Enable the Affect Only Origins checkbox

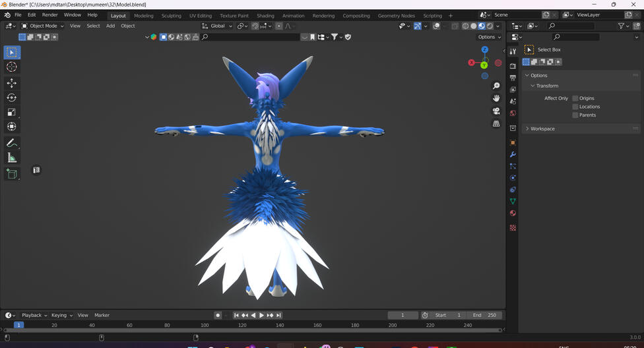coord(575,98)
